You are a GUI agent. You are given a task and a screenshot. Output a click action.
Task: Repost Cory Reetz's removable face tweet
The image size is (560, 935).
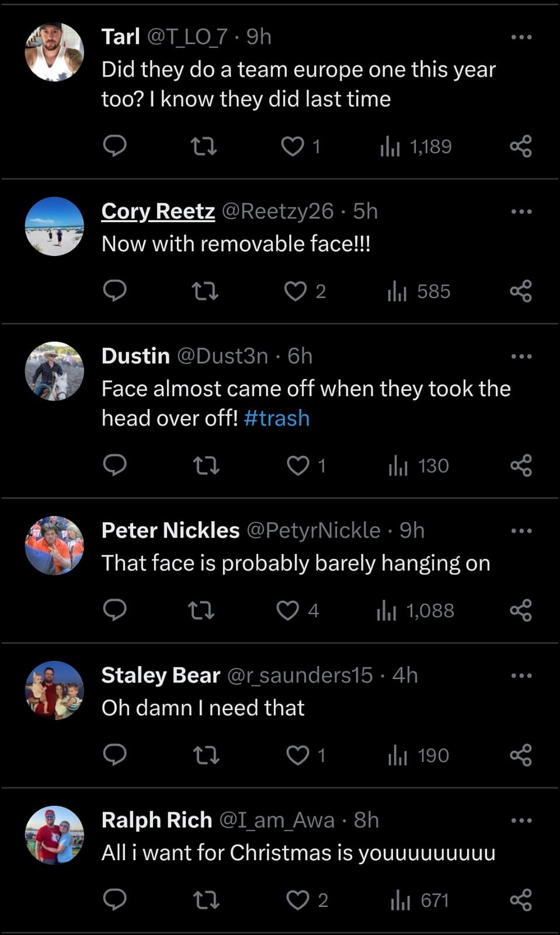[x=205, y=292]
